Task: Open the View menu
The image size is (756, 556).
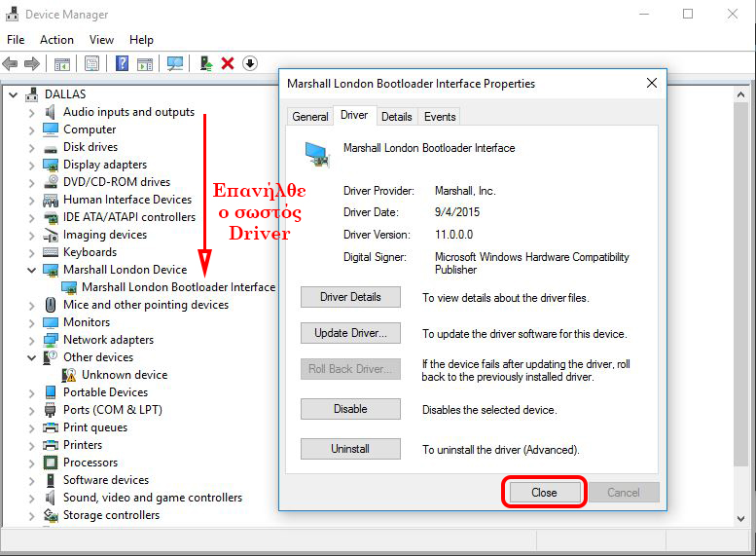Action: pyautogui.click(x=101, y=40)
